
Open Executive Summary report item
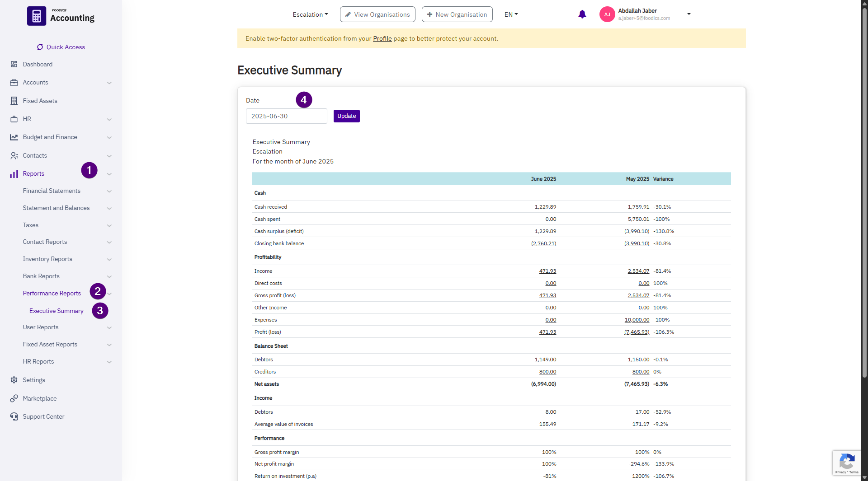[x=57, y=311]
